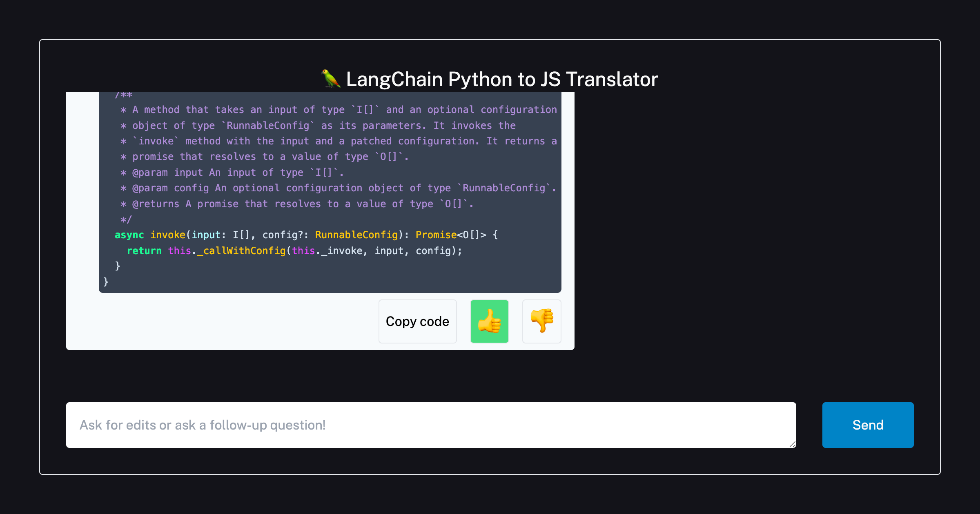
Task: Click the invoke method name in signature
Action: (x=168, y=235)
